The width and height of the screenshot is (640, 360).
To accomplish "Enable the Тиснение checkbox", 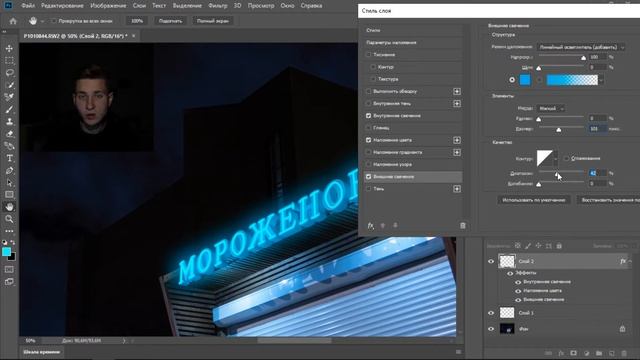I will coord(369,55).
